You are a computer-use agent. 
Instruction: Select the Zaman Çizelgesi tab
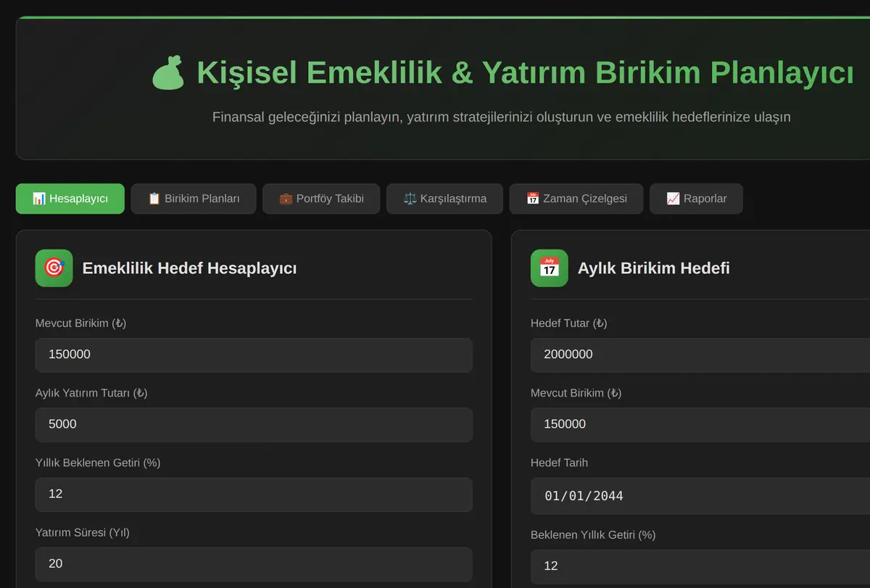(x=576, y=199)
